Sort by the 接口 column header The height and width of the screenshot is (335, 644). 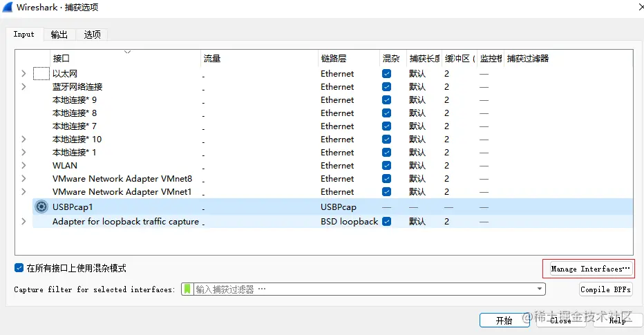tap(125, 58)
